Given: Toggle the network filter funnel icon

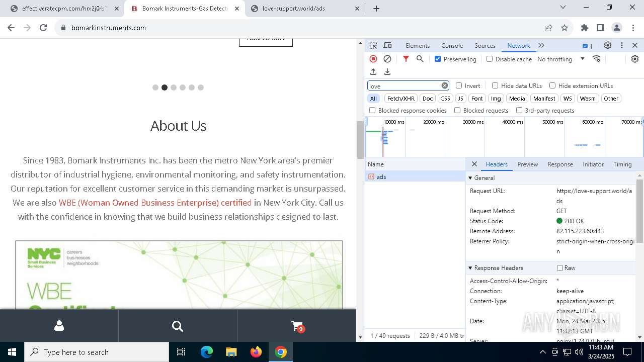Looking at the screenshot, I should (406, 59).
